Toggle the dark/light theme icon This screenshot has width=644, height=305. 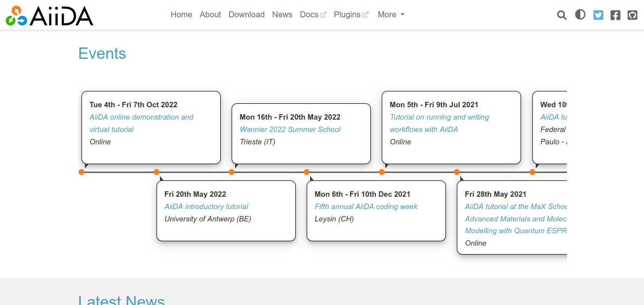click(580, 15)
